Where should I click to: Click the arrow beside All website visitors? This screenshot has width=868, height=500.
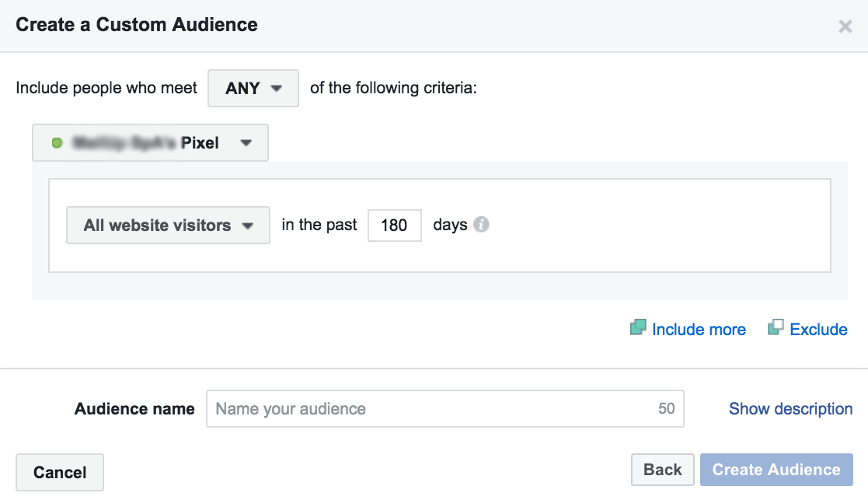(x=248, y=226)
